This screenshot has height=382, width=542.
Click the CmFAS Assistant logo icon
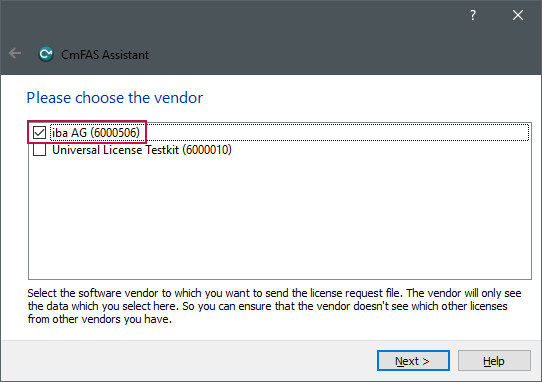[x=46, y=54]
